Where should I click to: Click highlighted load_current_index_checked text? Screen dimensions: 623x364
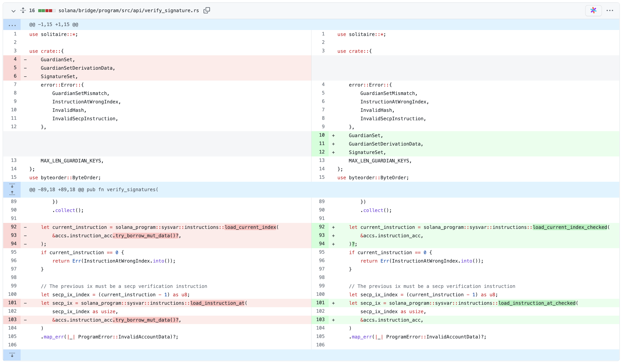pyautogui.click(x=570, y=227)
